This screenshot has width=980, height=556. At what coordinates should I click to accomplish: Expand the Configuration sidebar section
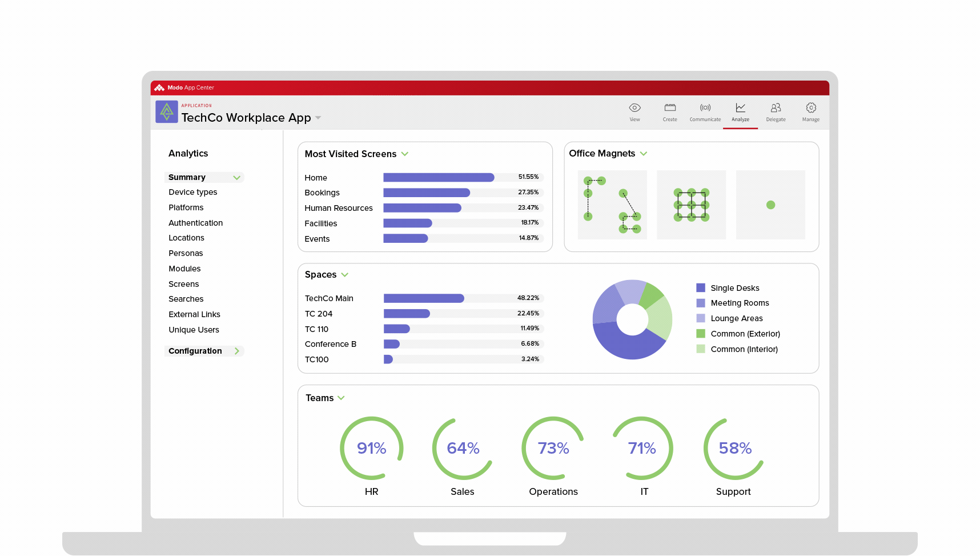click(236, 351)
